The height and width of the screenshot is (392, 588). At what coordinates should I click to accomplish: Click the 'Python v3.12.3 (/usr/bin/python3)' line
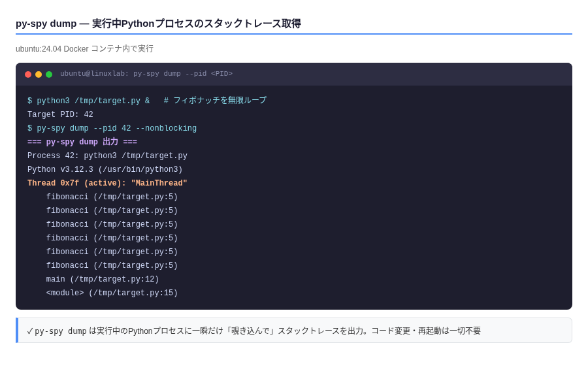coord(105,169)
